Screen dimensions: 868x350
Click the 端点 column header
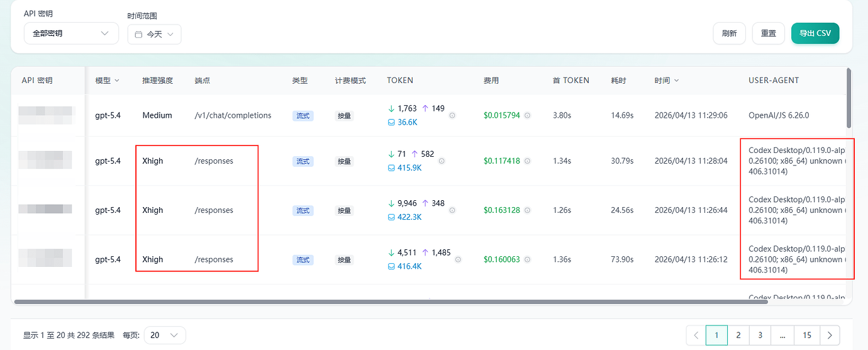pyautogui.click(x=202, y=81)
